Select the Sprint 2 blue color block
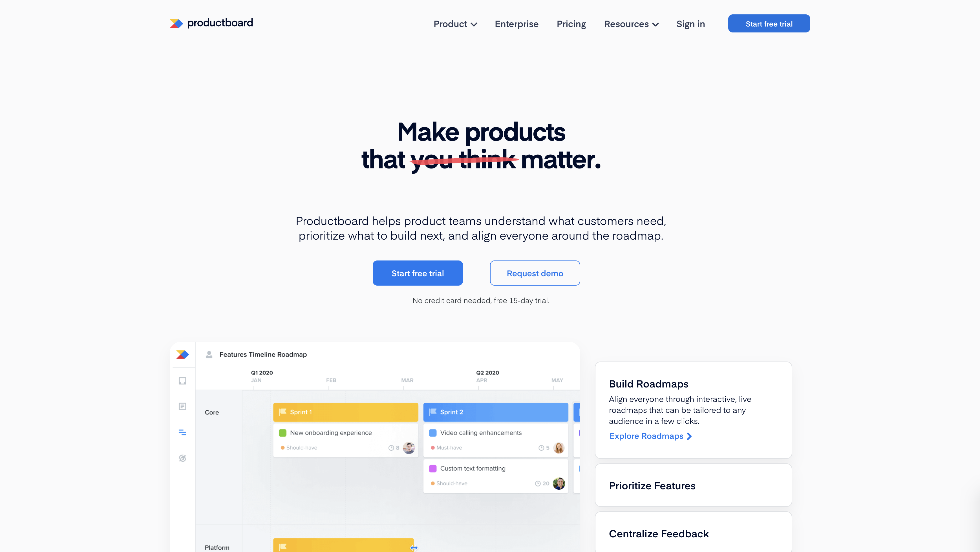The image size is (980, 552). click(x=495, y=412)
